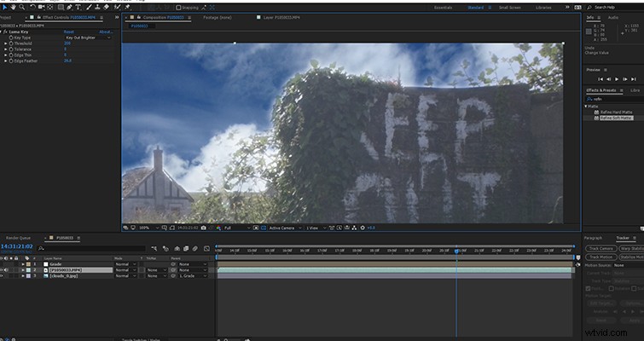The image size is (644, 341).
Task: Select the Pen tool
Action: click(69, 8)
